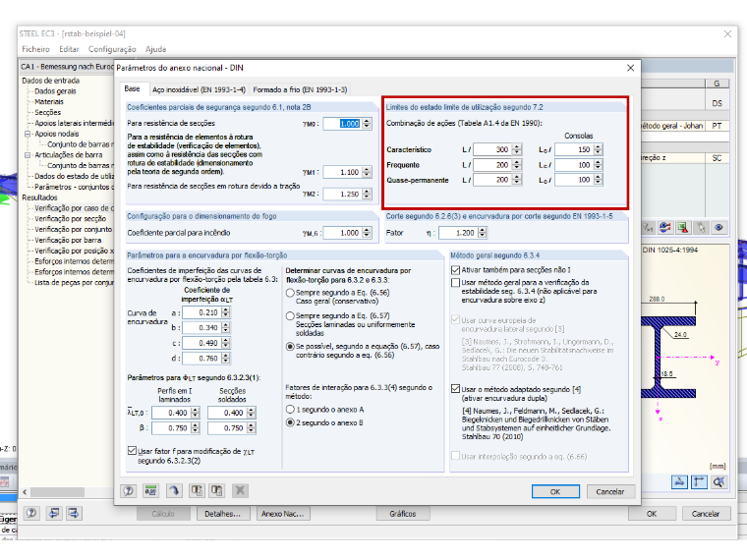Screen dimensions: 747x560
Task: Click the units and decimal places icon
Action: [x=151, y=490]
